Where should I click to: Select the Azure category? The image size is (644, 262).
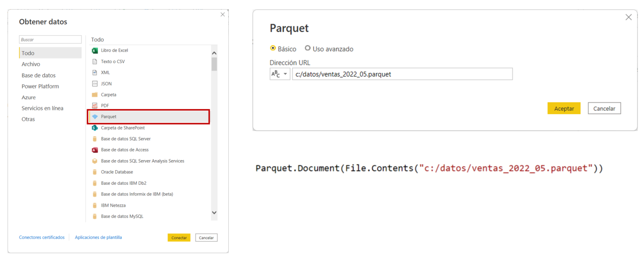point(29,97)
